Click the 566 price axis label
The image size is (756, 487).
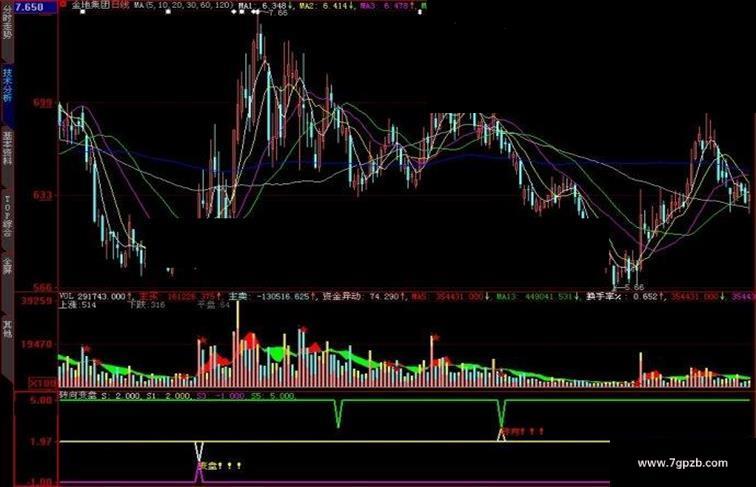click(x=42, y=287)
